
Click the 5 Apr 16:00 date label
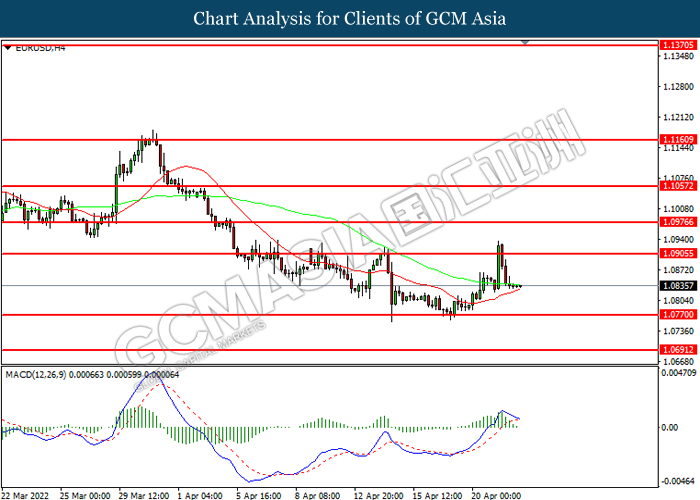[259, 496]
